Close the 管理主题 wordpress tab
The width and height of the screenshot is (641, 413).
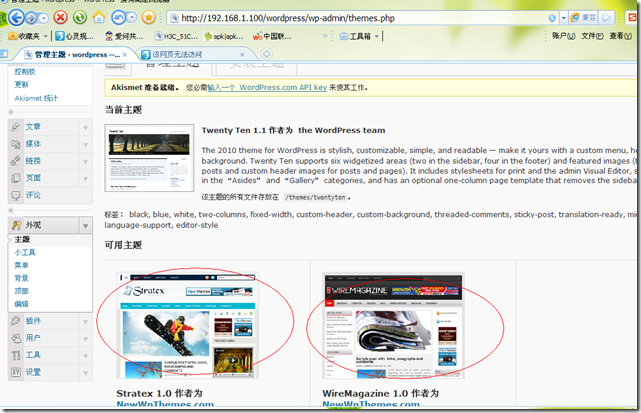tap(125, 54)
